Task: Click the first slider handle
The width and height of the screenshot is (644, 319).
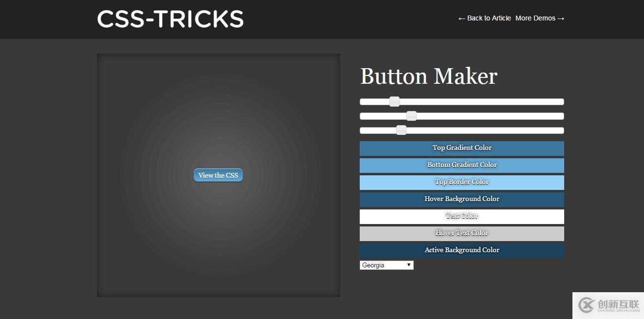Action: 395,101
